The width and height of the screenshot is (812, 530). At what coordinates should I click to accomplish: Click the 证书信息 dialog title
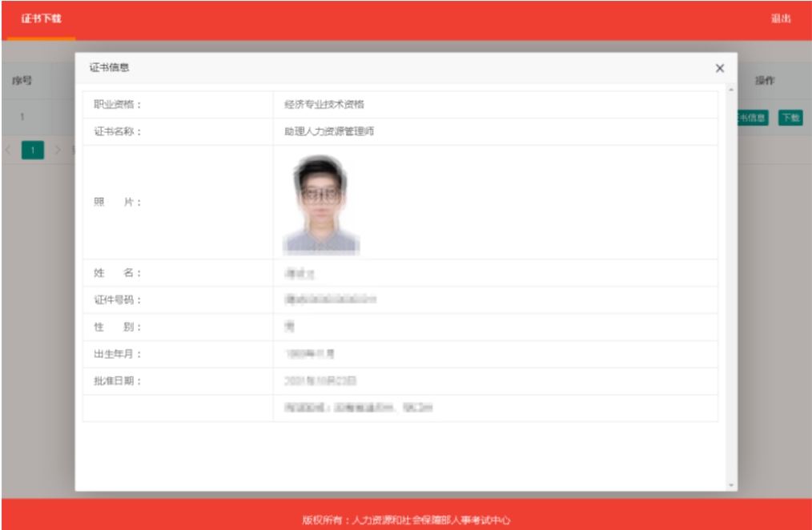(x=109, y=68)
